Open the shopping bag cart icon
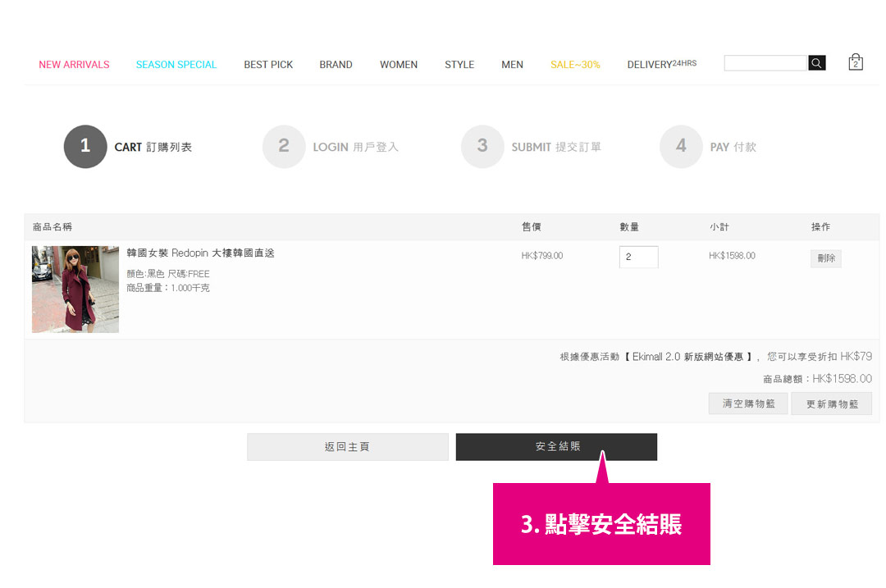 (x=856, y=62)
